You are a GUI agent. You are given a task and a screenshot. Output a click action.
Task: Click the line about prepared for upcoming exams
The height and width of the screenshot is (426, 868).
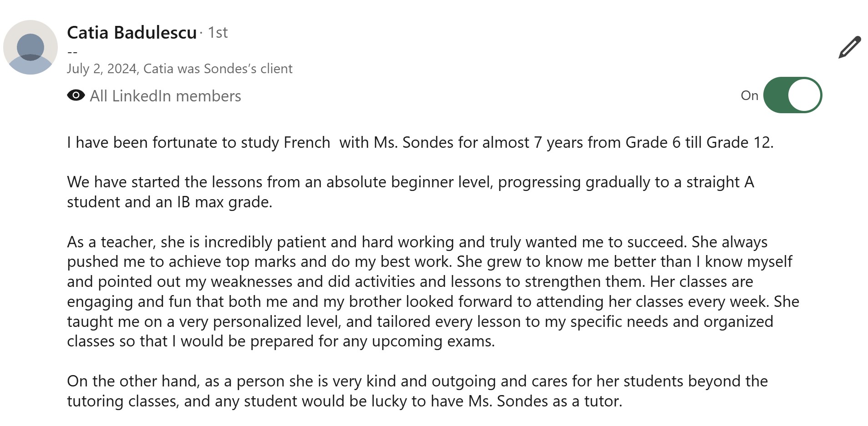(x=280, y=341)
